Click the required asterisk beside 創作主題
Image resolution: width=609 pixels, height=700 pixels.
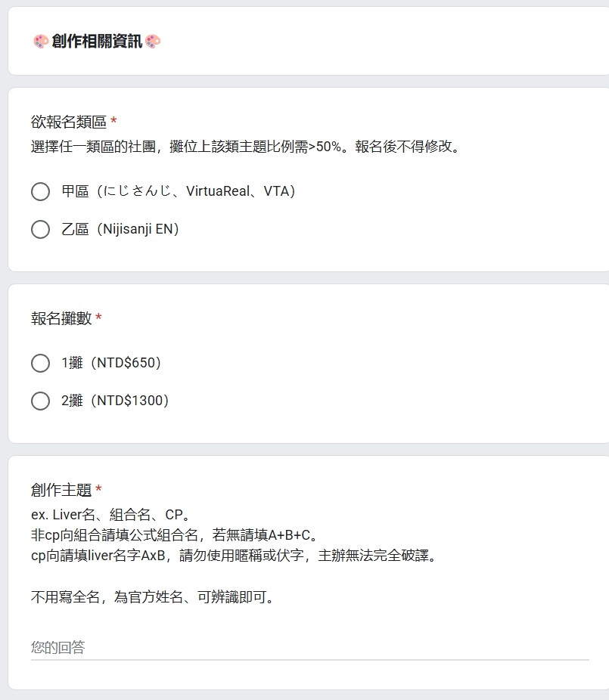(99, 488)
